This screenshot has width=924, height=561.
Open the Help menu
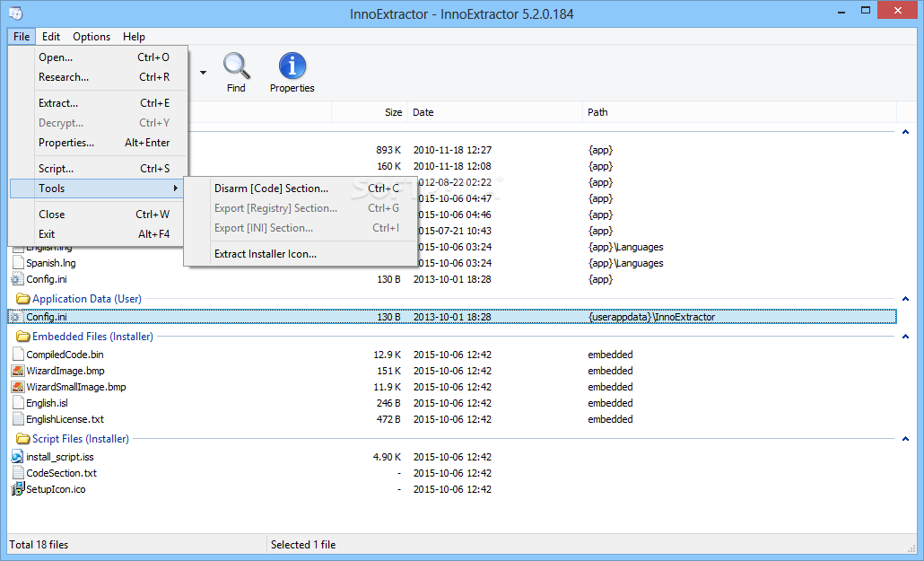click(x=134, y=37)
